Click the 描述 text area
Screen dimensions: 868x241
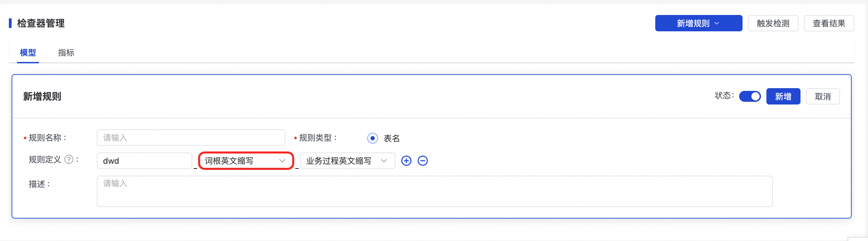(435, 191)
